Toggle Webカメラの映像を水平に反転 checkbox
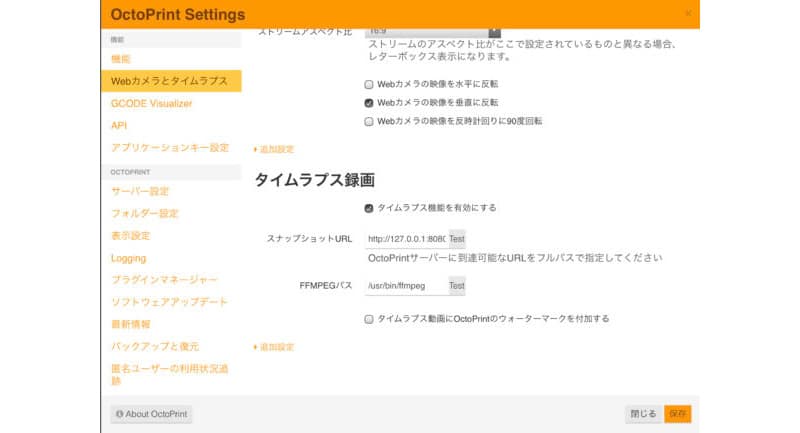Screen dimensions: 800x433 [369, 85]
